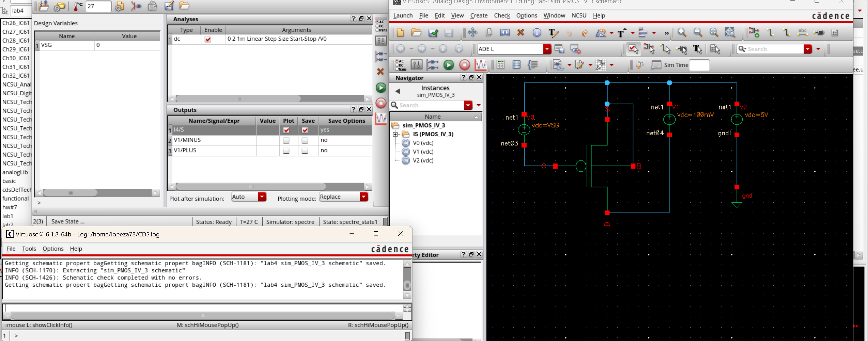
Task: Open the ADE L workspace dropdown
Action: tap(547, 49)
